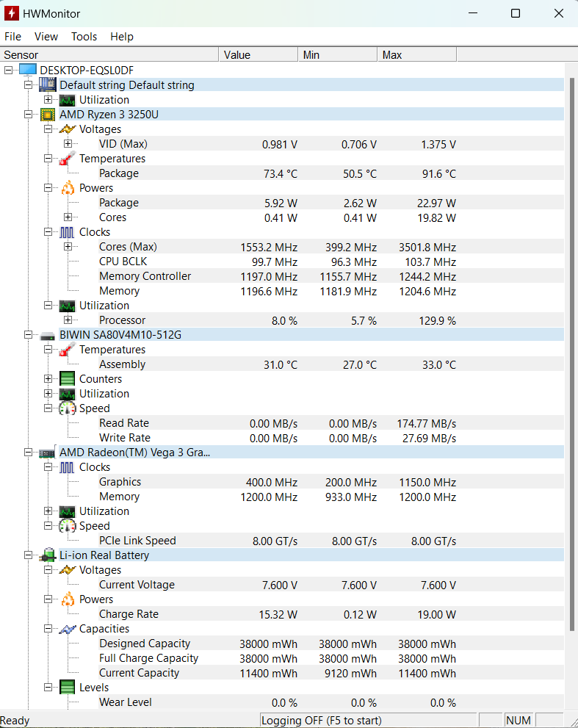Click the Li-ion Real Battery icon
Image resolution: width=578 pixels, height=728 pixels.
(x=48, y=555)
